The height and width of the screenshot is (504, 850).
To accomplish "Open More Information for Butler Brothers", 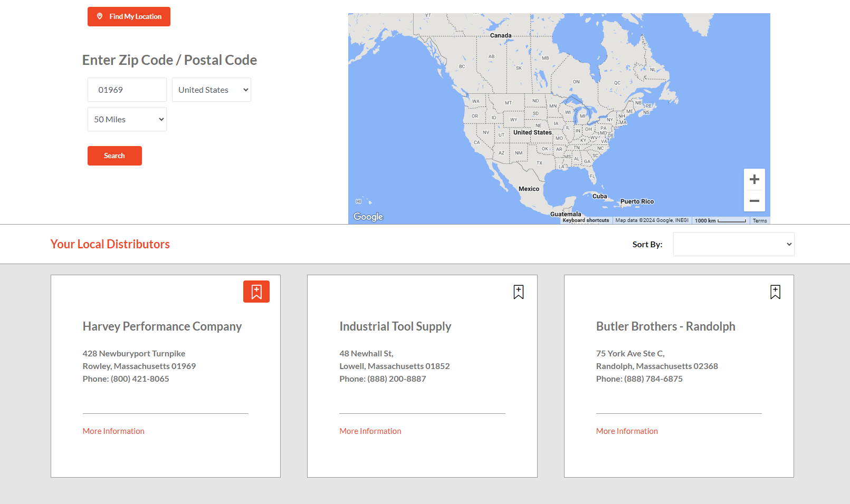I will click(x=627, y=431).
